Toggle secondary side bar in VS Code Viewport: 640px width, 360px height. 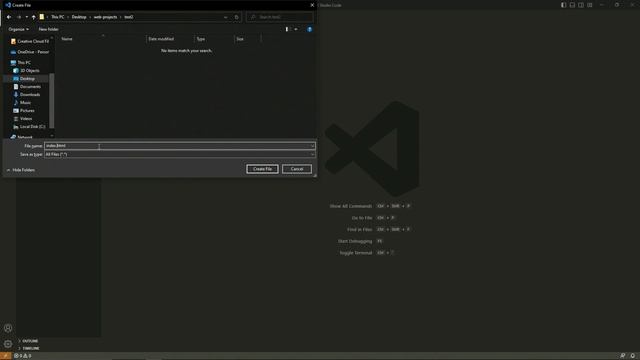(x=581, y=5)
